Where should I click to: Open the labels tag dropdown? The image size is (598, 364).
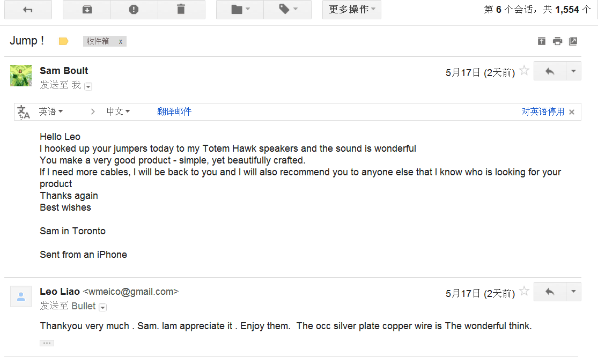(287, 10)
